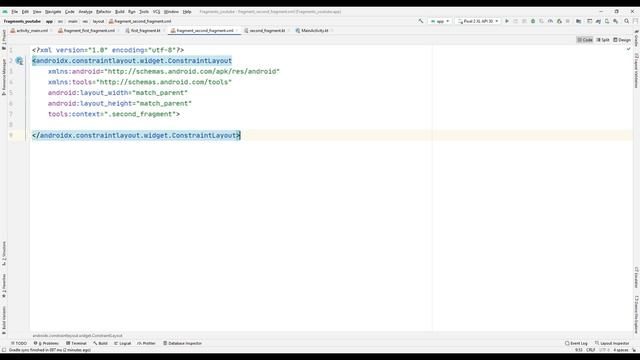Open the VCS menu
Viewport: 640px width, 360px height.
coord(156,12)
